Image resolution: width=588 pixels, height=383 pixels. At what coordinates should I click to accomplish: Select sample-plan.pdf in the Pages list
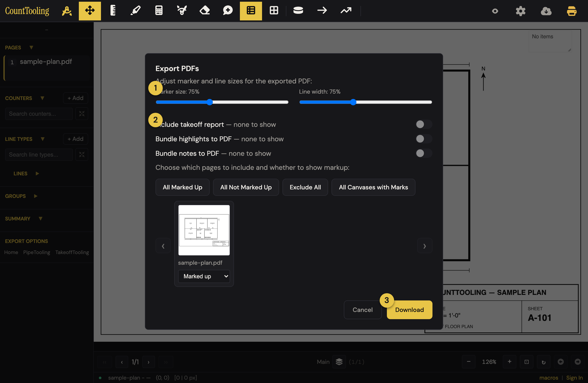(x=47, y=68)
